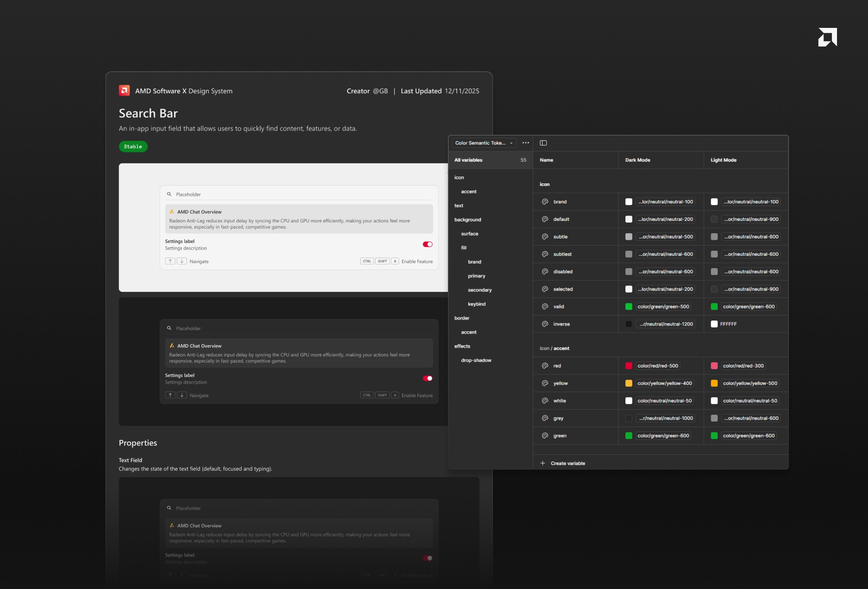Image resolution: width=868 pixels, height=589 pixels.
Task: Click the AMD logo in top-right corner
Action: [x=827, y=37]
